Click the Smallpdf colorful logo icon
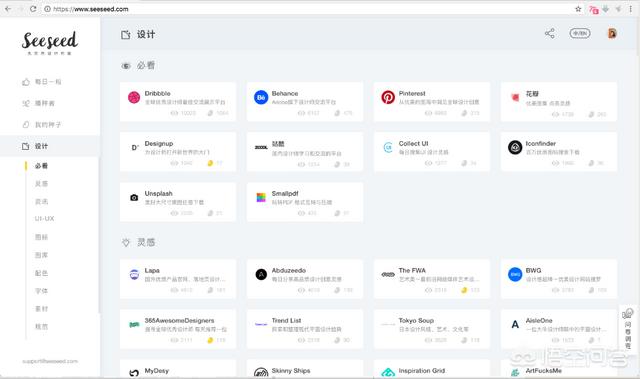640x379 pixels. point(261,197)
